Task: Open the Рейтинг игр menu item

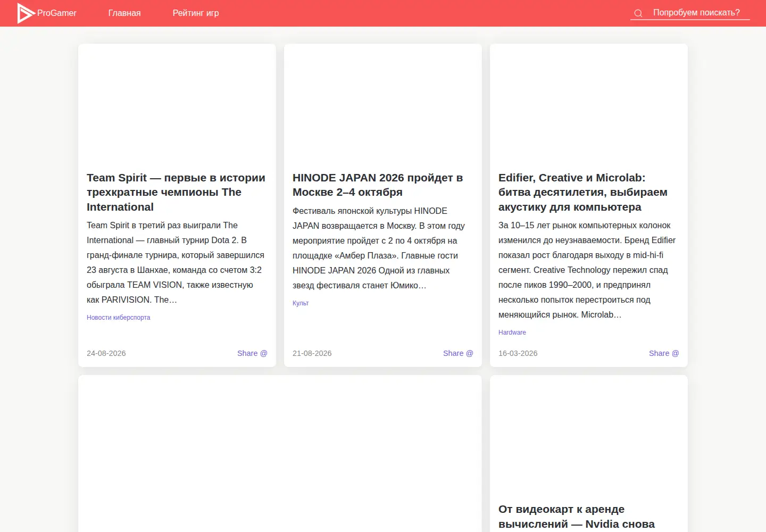Action: click(196, 13)
